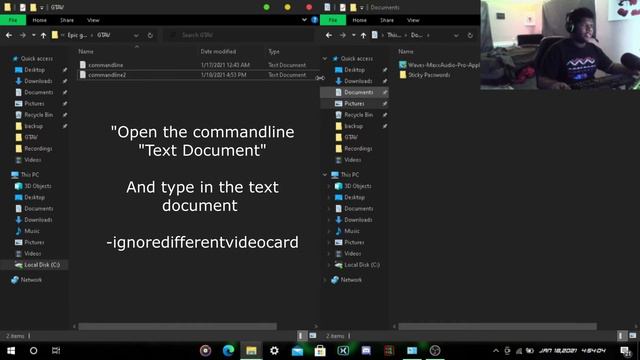This screenshot has width=640, height=360.
Task: Sort GTAV files by Date modified column
Action: click(x=218, y=51)
